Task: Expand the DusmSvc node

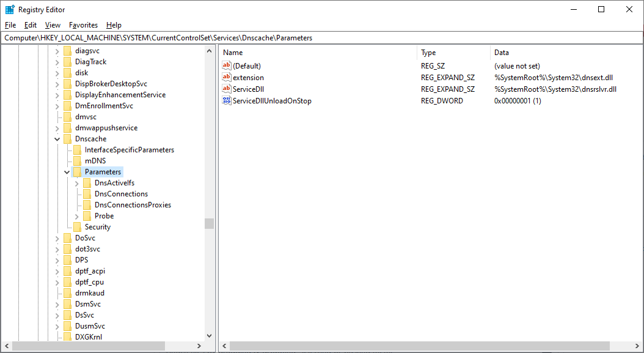Action: (x=57, y=327)
